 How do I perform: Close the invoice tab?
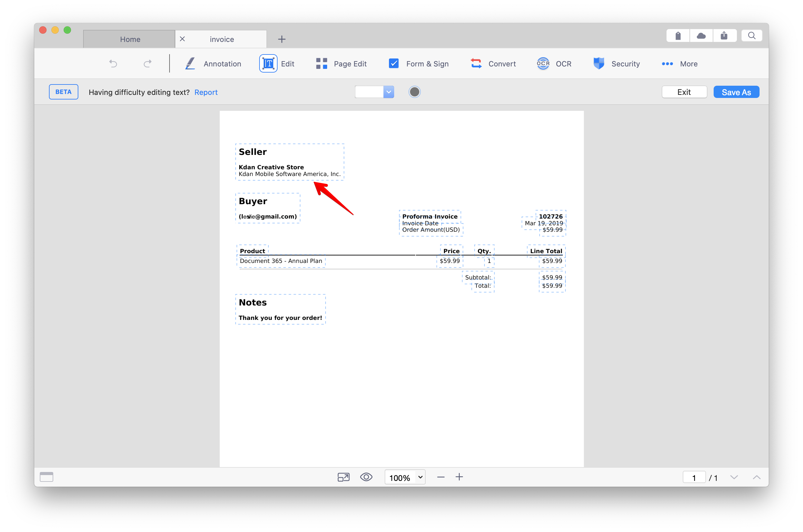click(182, 39)
